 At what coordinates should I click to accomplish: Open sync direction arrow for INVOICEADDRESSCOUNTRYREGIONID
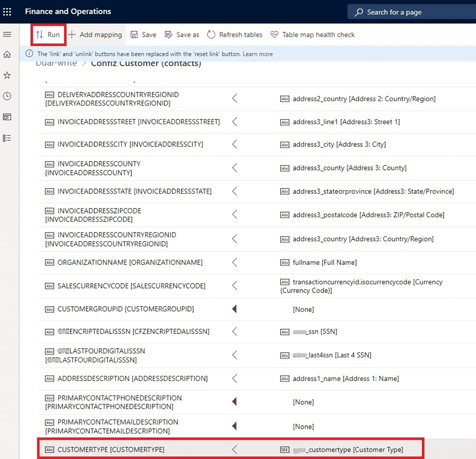(x=234, y=239)
